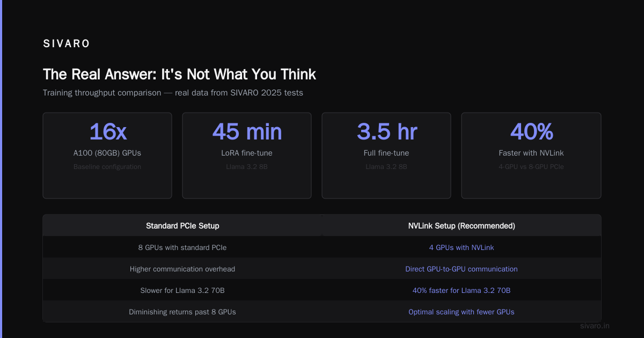This screenshot has width=644, height=338.
Task: Select the heading "The Real Answer: It's Not What You Think"
Action: (179, 74)
